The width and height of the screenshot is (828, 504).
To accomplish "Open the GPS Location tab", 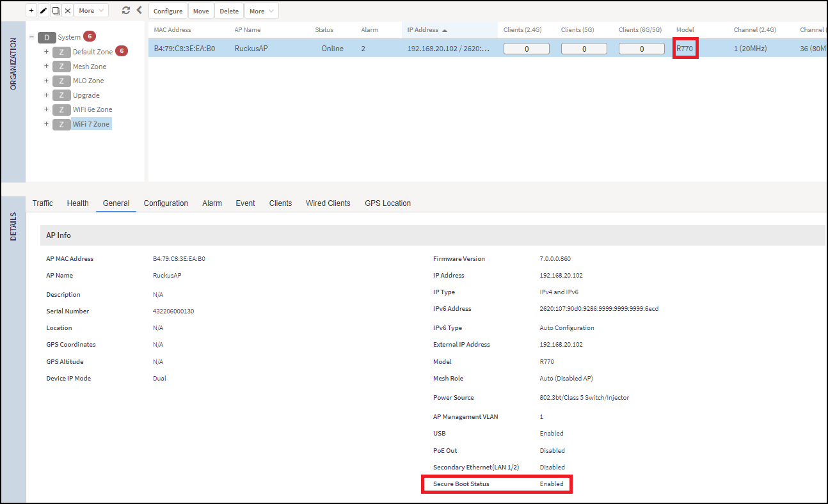I will point(388,203).
